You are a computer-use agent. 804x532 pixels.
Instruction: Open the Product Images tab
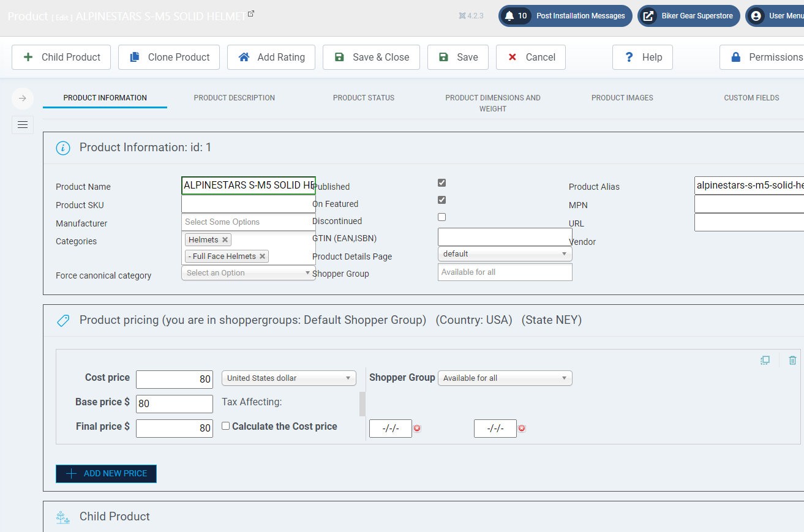(622, 98)
